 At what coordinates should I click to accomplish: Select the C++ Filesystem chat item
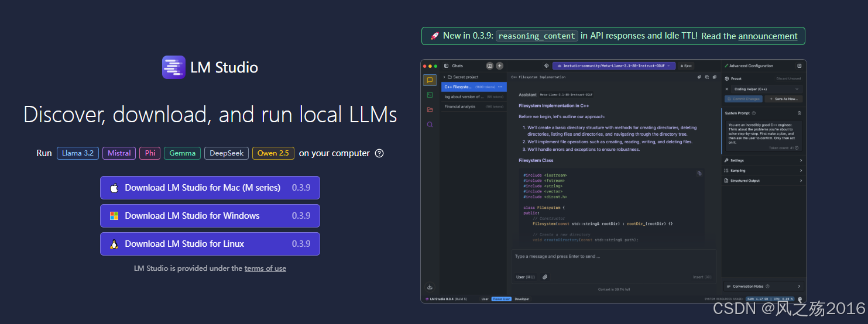tap(474, 87)
